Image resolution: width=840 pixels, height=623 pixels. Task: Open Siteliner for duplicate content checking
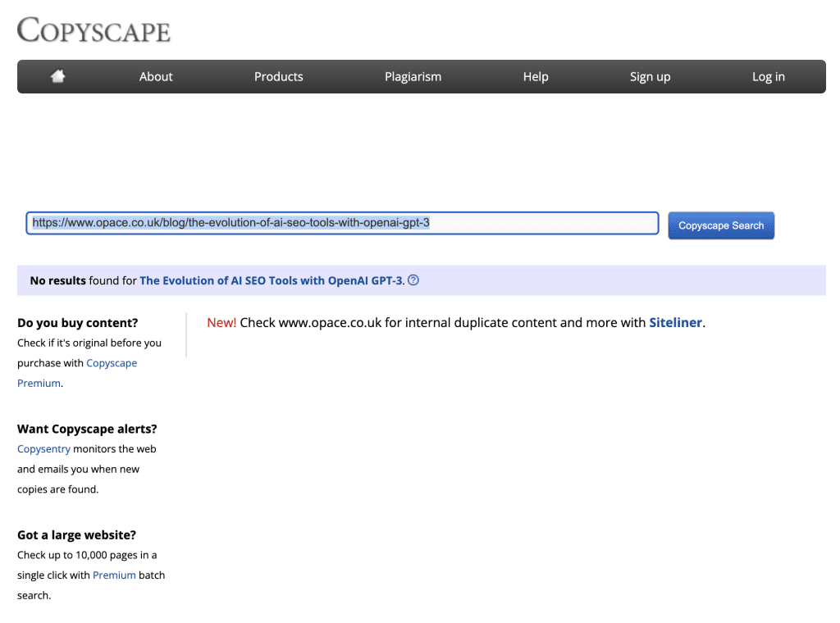point(675,322)
